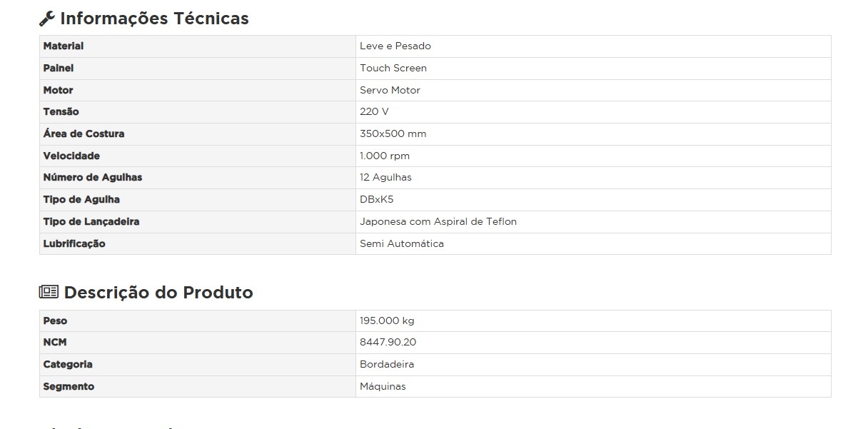This screenshot has width=868, height=429.
Task: Click the Informações Técnicas heading
Action: (x=154, y=19)
